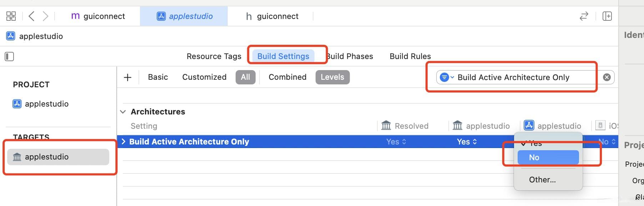
Task: Collapse the Architectures section
Action: [123, 112]
